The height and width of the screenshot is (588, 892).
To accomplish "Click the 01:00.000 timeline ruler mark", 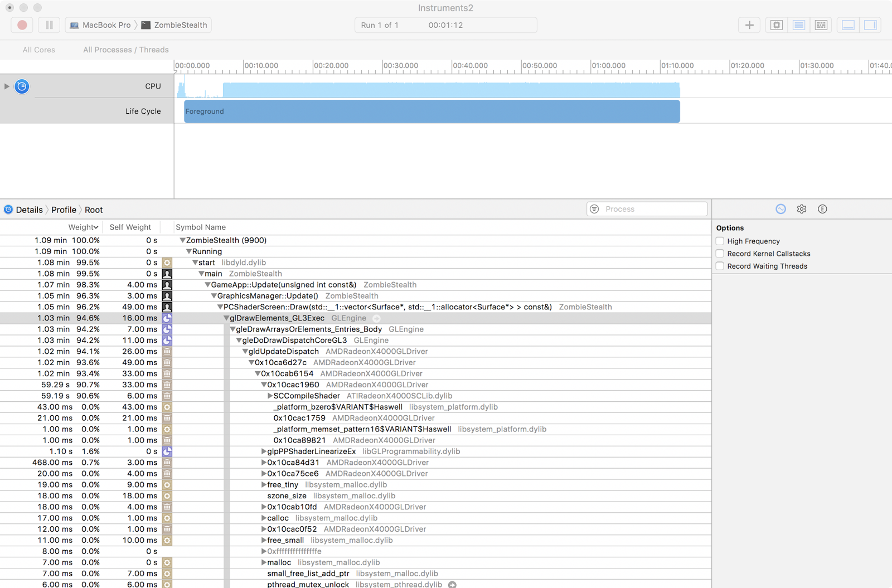I will coord(608,65).
